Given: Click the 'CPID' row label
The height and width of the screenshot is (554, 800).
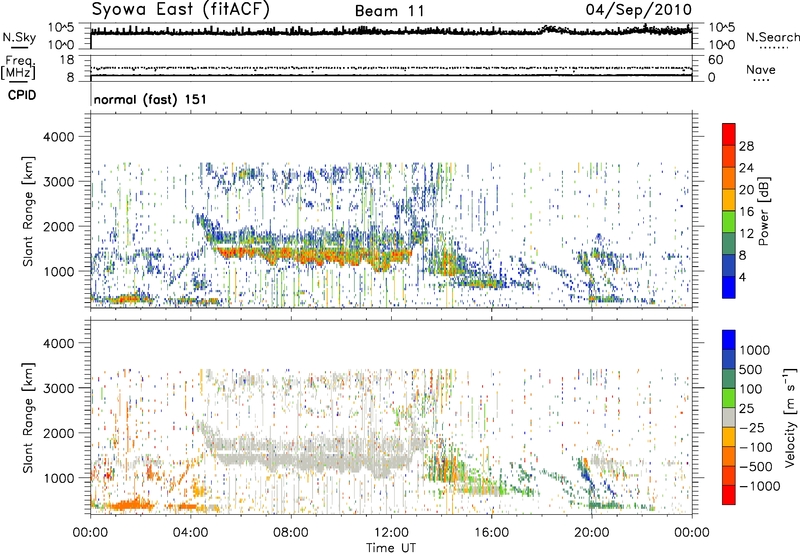Looking at the screenshot, I should click(22, 95).
